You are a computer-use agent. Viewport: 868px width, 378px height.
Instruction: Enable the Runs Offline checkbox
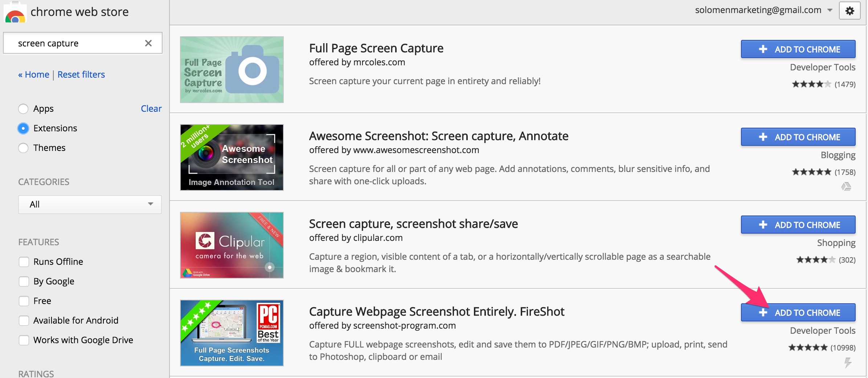(x=24, y=262)
